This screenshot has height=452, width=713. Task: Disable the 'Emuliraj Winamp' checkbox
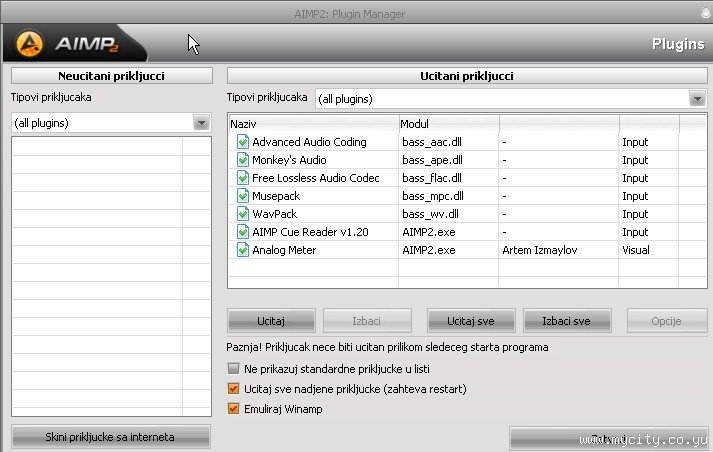pyautogui.click(x=233, y=408)
